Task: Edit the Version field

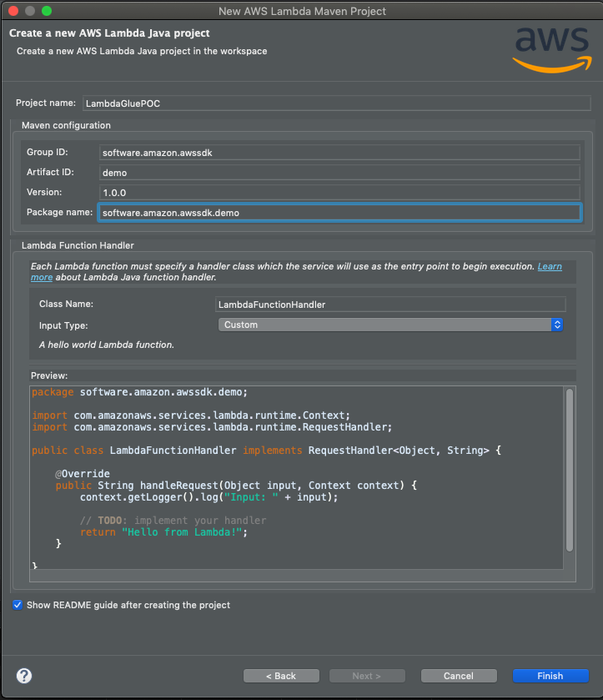Action: pos(339,193)
